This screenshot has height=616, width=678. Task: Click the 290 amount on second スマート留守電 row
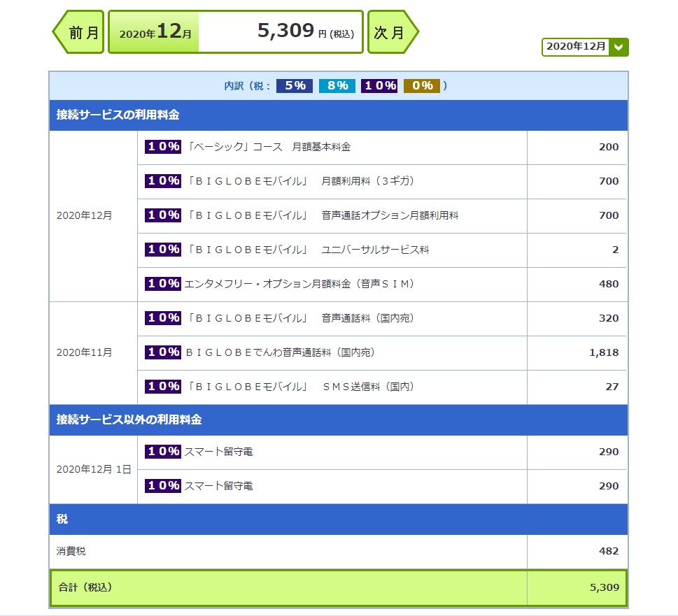[609, 486]
